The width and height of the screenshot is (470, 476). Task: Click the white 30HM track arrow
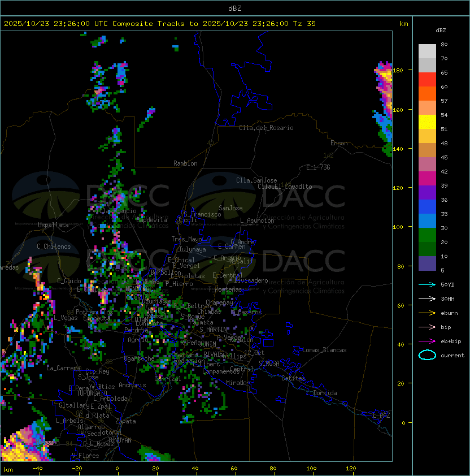pyautogui.click(x=427, y=299)
